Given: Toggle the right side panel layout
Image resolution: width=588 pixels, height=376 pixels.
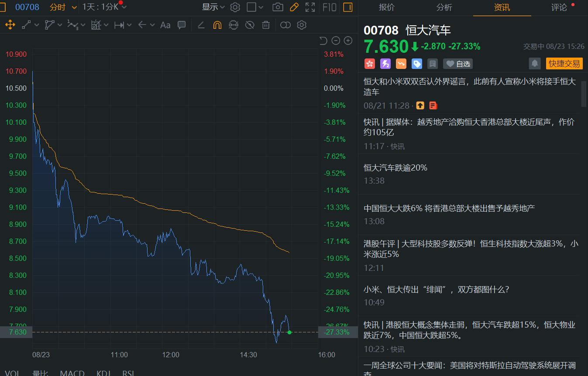Looking at the screenshot, I should pos(348,7).
